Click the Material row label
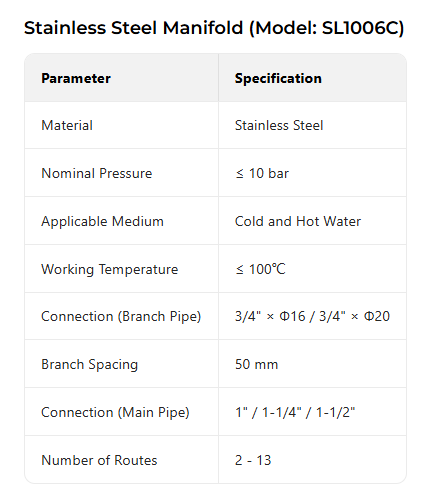Viewport: 429px width, 496px height. pyautogui.click(x=67, y=125)
